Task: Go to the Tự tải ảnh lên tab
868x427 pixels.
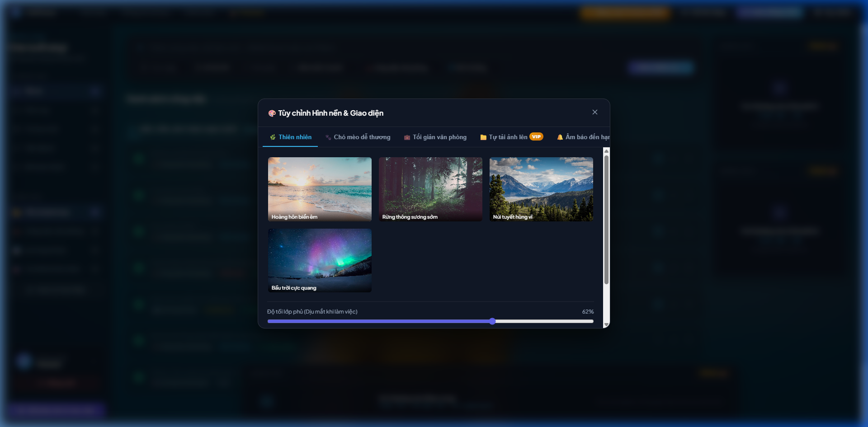Action: pyautogui.click(x=511, y=137)
